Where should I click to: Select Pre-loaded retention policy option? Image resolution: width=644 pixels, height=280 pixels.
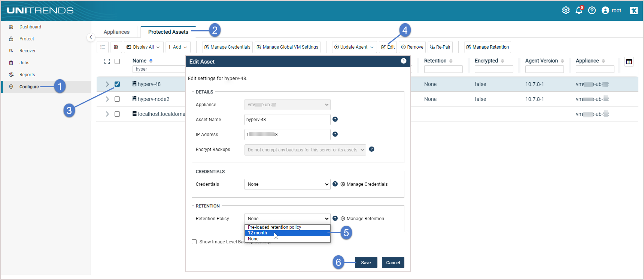[287, 227]
